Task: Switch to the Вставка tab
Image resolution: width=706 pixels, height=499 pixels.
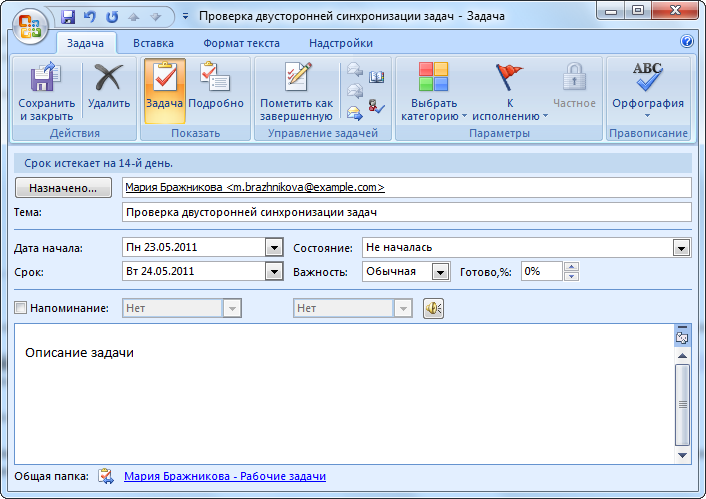Action: pyautogui.click(x=153, y=43)
